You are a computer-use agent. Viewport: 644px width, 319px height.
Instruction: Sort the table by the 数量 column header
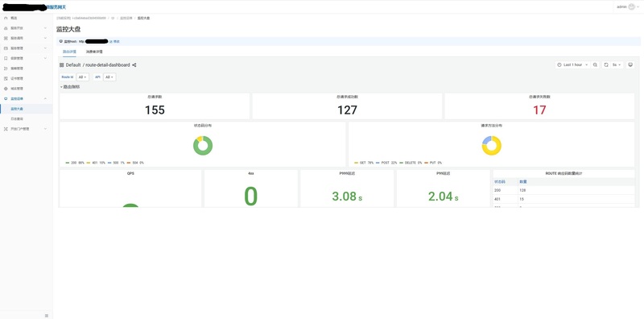pyautogui.click(x=522, y=181)
